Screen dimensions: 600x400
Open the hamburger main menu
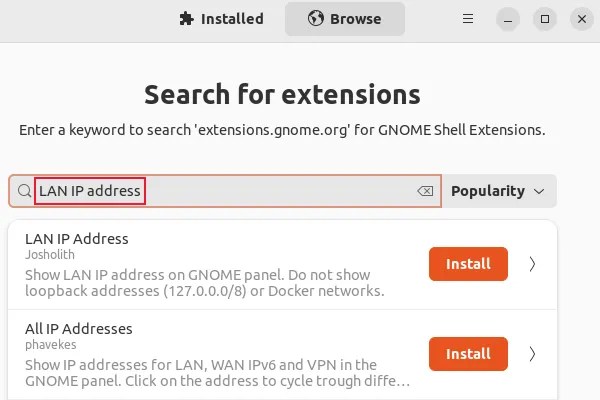point(468,19)
